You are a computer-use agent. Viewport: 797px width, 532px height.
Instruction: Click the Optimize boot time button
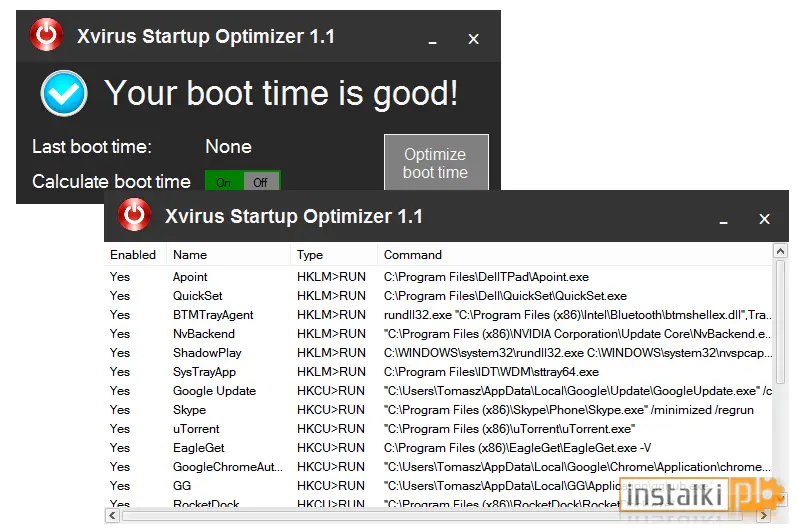pyautogui.click(x=436, y=163)
